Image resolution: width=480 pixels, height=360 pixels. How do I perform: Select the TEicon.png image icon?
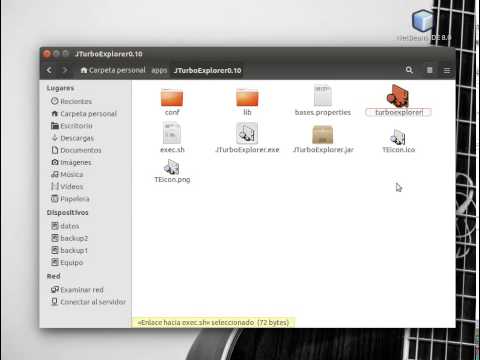pyautogui.click(x=172, y=167)
